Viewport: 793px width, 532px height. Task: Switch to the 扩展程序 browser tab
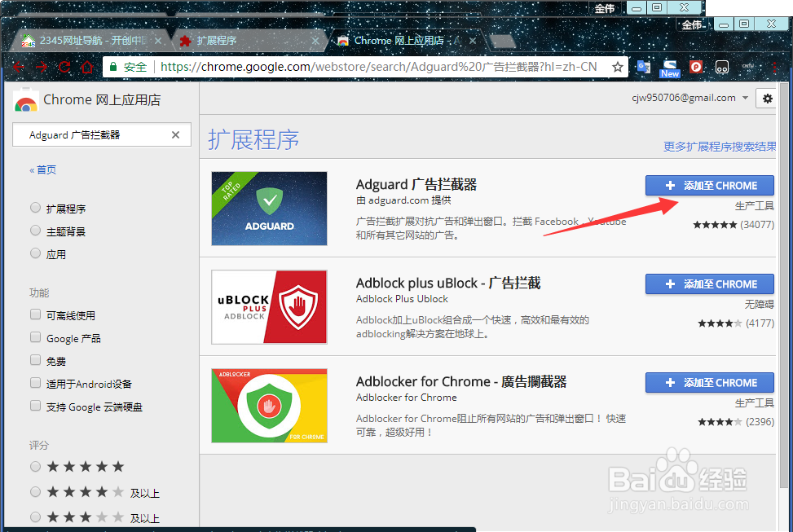pyautogui.click(x=248, y=41)
